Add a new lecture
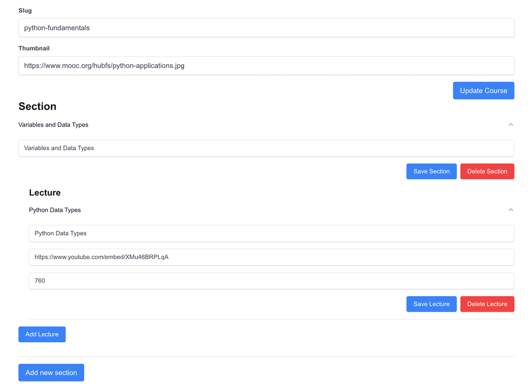The width and height of the screenshot is (532, 392). (42, 334)
